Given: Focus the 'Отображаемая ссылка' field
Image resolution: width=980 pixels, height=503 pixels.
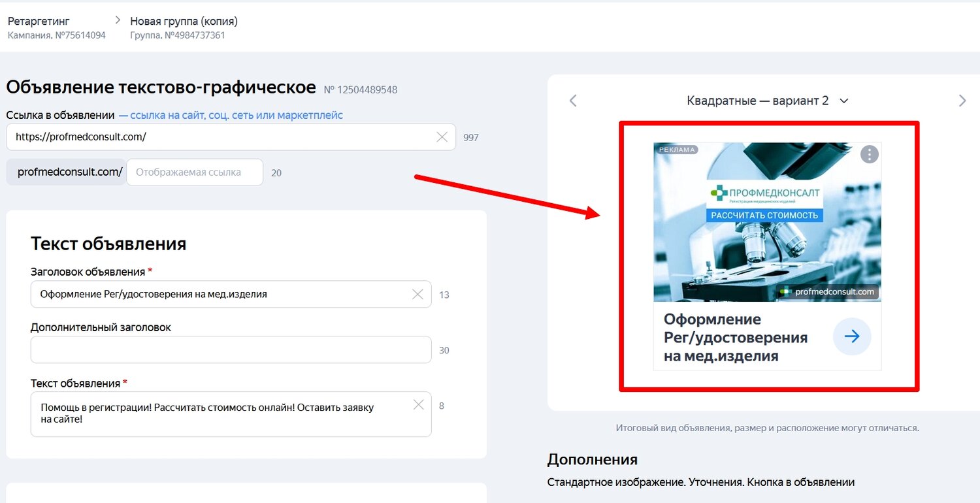Looking at the screenshot, I should (x=195, y=172).
